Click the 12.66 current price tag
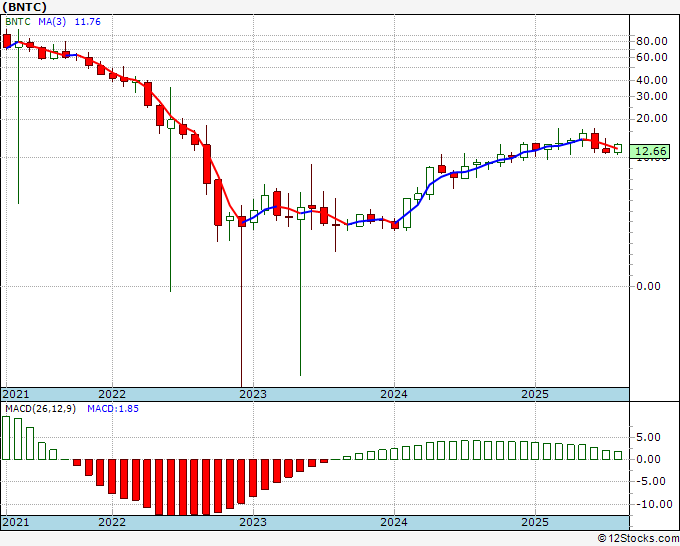 coord(650,151)
